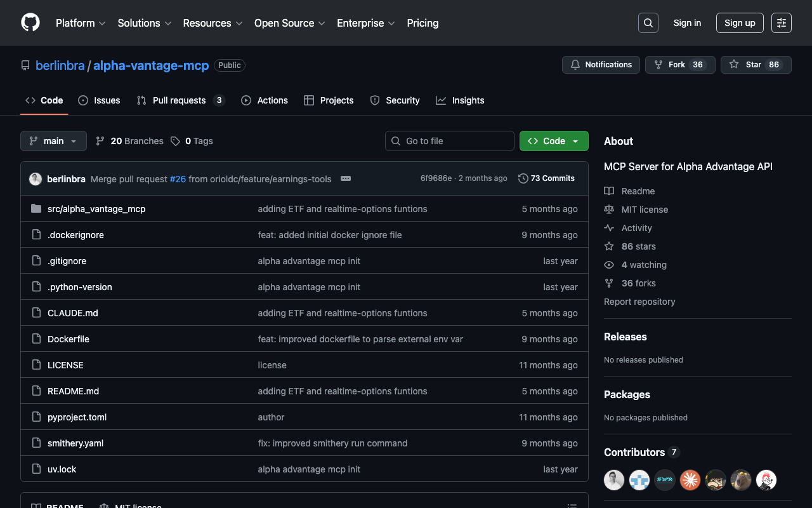The height and width of the screenshot is (508, 812).
Task: Click the appearance settings icon in header
Action: click(x=781, y=23)
